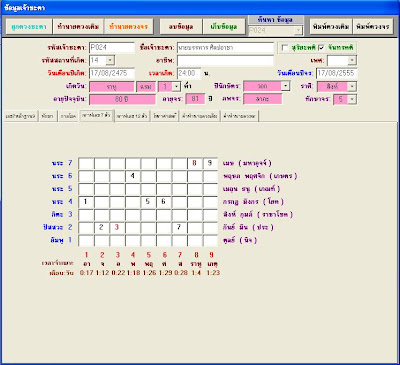Click the pink อายุปัจจุบัน field showing 80 ปี

click(122, 99)
